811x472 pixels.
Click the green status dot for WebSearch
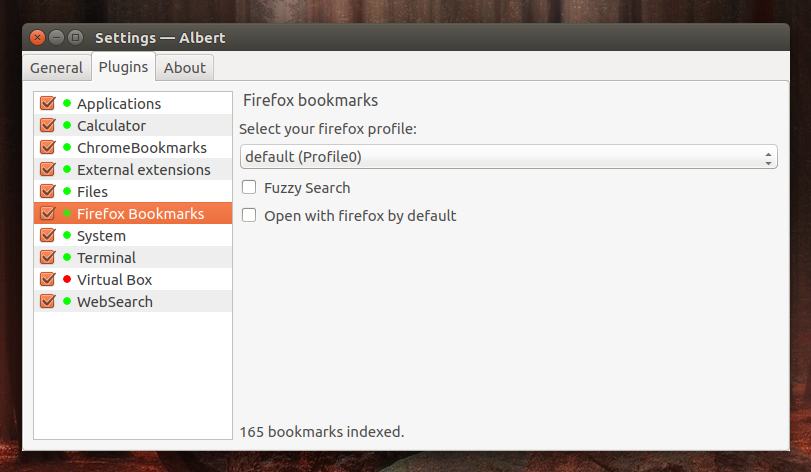coord(67,301)
